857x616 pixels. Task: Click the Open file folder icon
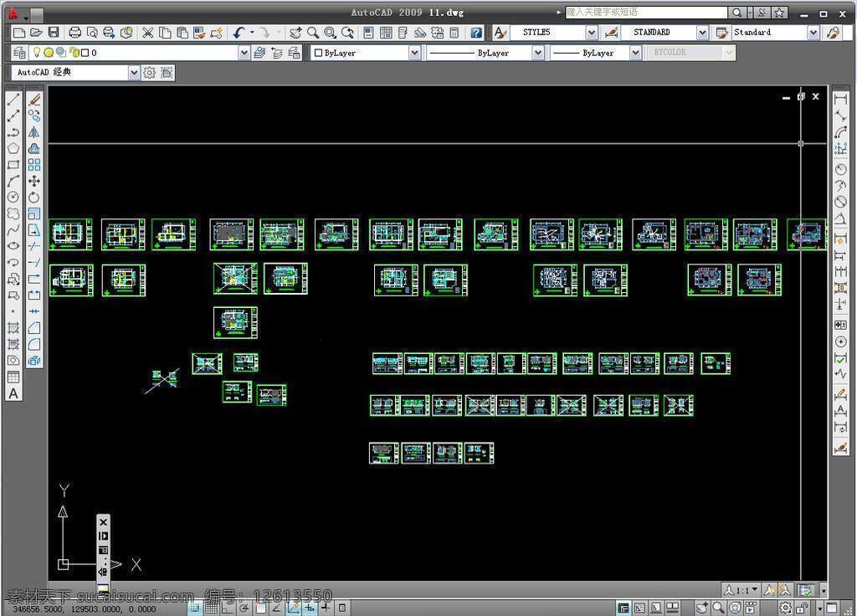pyautogui.click(x=36, y=33)
